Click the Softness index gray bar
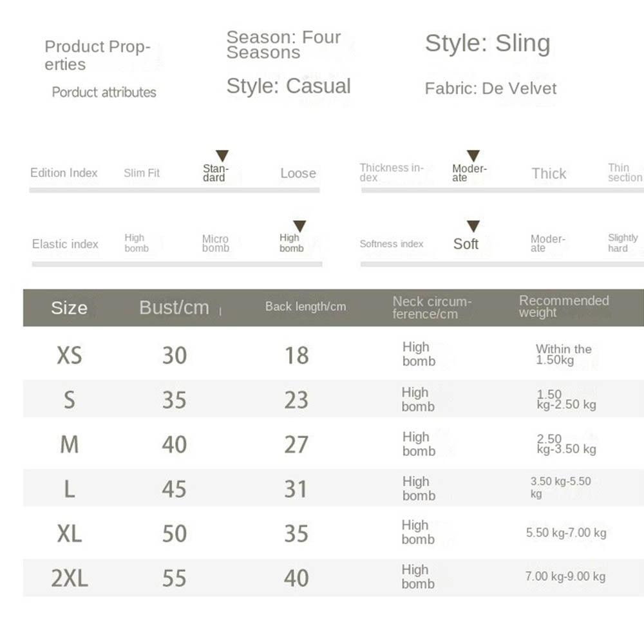Image resolution: width=644 pixels, height=644 pixels. click(x=502, y=264)
